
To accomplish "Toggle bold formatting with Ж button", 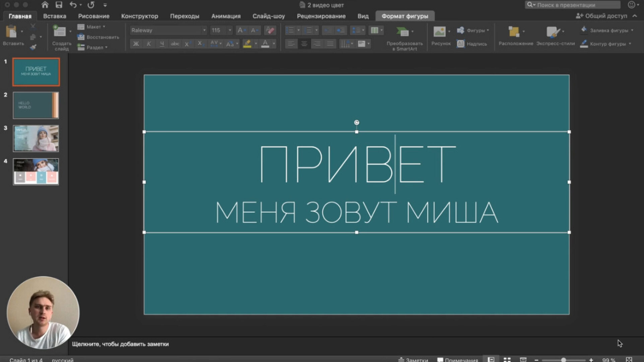I will click(x=136, y=44).
